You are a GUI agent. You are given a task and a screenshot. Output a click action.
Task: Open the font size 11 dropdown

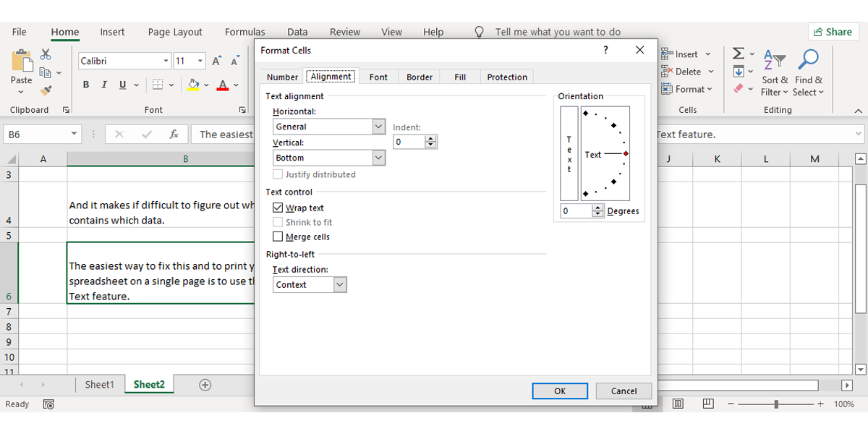(x=200, y=61)
